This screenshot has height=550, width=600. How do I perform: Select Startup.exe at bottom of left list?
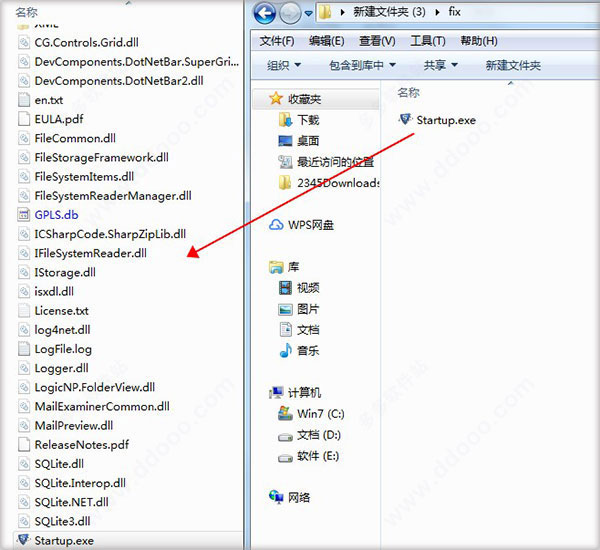pyautogui.click(x=55, y=540)
